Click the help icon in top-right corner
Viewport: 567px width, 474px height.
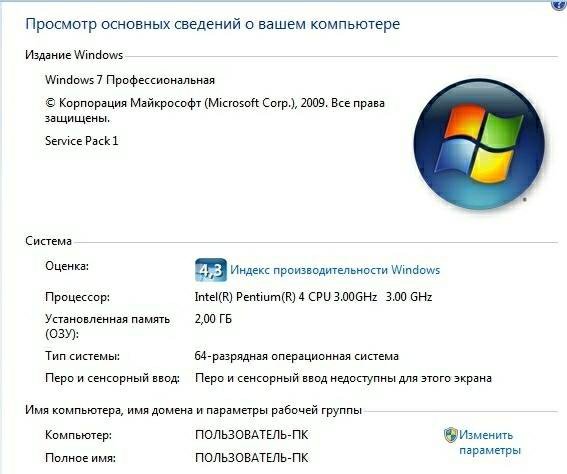pos(560,4)
